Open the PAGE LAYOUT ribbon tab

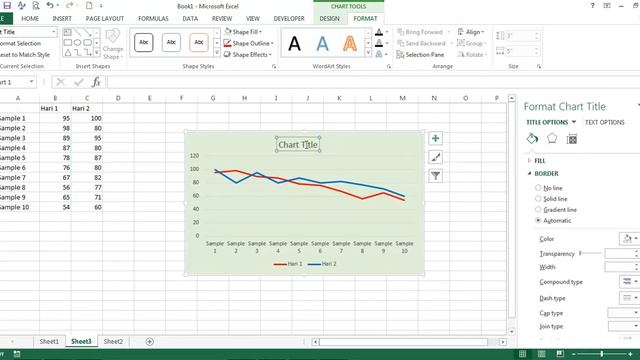104,19
